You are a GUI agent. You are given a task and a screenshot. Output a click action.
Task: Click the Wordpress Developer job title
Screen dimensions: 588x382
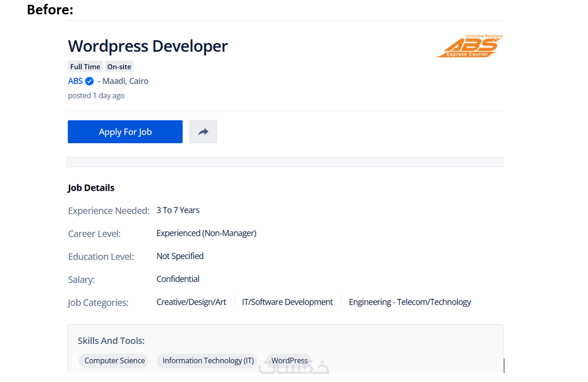[x=148, y=46]
